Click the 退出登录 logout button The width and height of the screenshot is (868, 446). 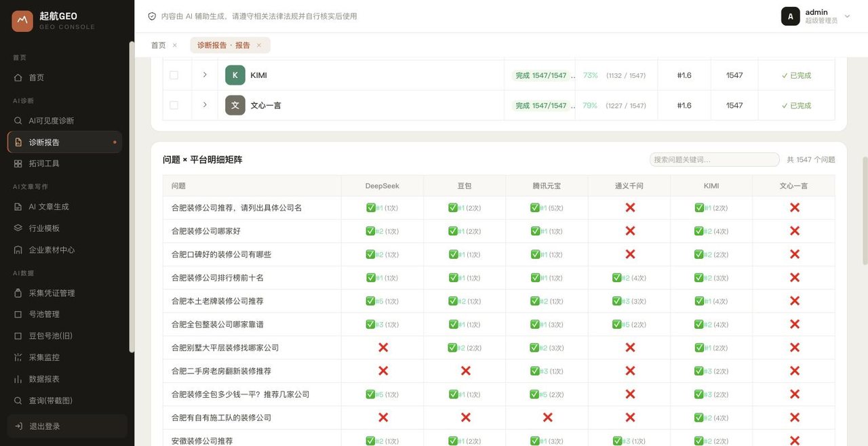(x=67, y=426)
